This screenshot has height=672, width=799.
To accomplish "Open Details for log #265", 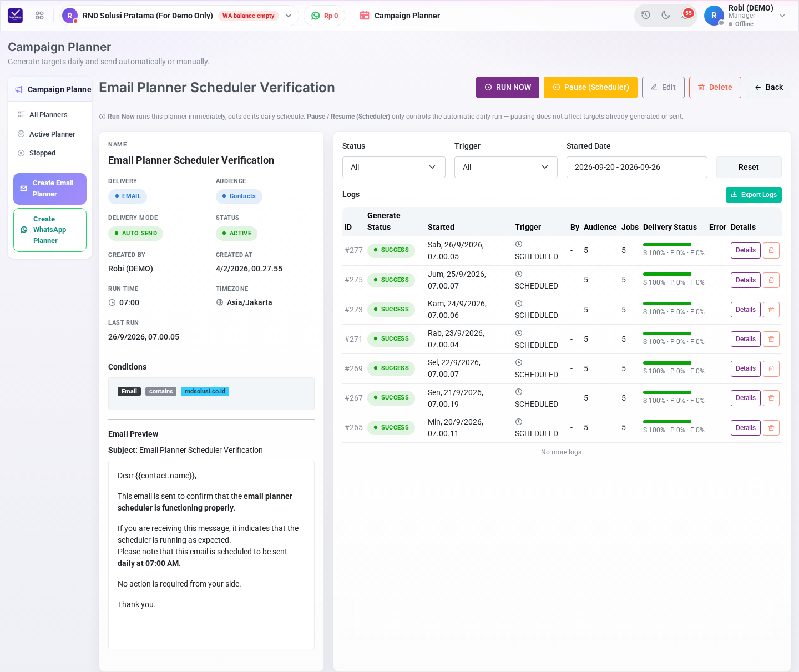I will [x=746, y=428].
